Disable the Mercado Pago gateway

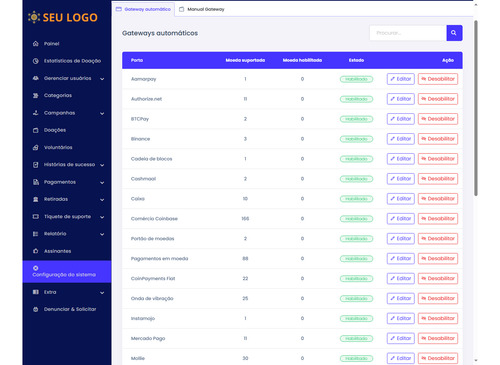(x=438, y=338)
